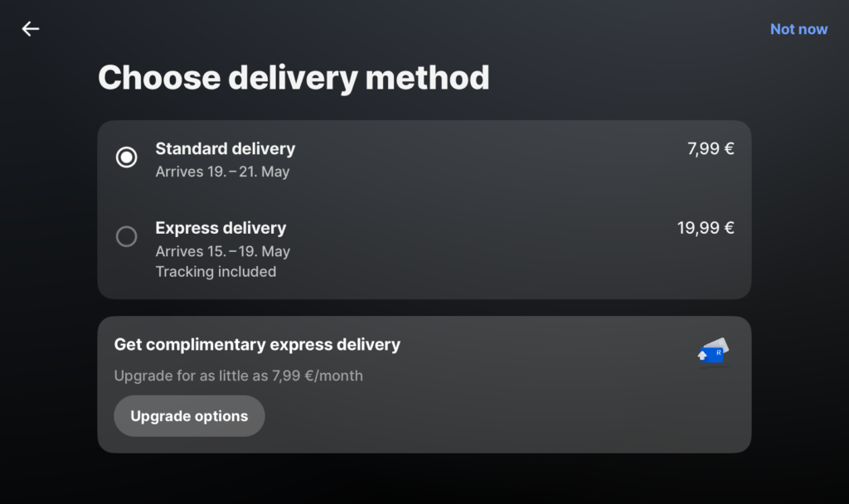This screenshot has height=504, width=849.
Task: Click the back arrow icon
Action: 31,29
